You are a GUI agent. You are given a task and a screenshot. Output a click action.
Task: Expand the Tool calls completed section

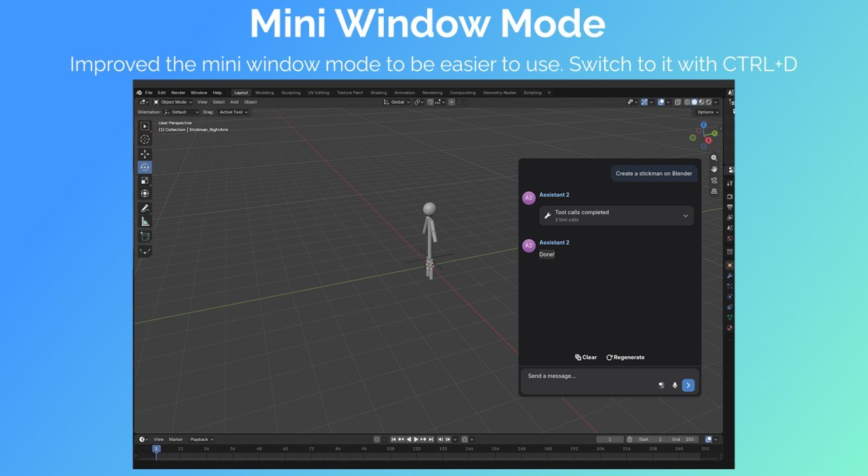pyautogui.click(x=616, y=216)
